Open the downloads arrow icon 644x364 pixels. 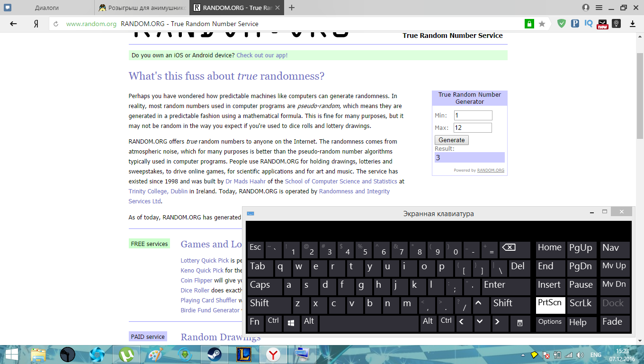(632, 24)
